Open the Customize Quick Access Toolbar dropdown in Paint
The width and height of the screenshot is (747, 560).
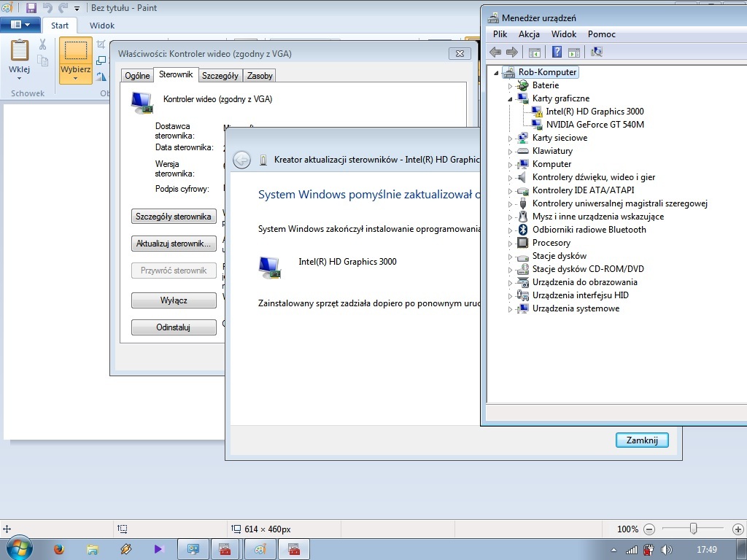77,9
